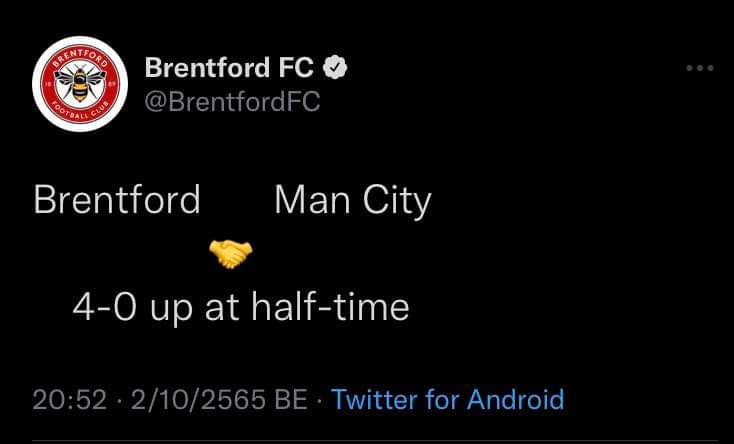Click the word 'half-time' in the tweet
Image resolution: width=734 pixels, height=444 pixels.
point(330,307)
